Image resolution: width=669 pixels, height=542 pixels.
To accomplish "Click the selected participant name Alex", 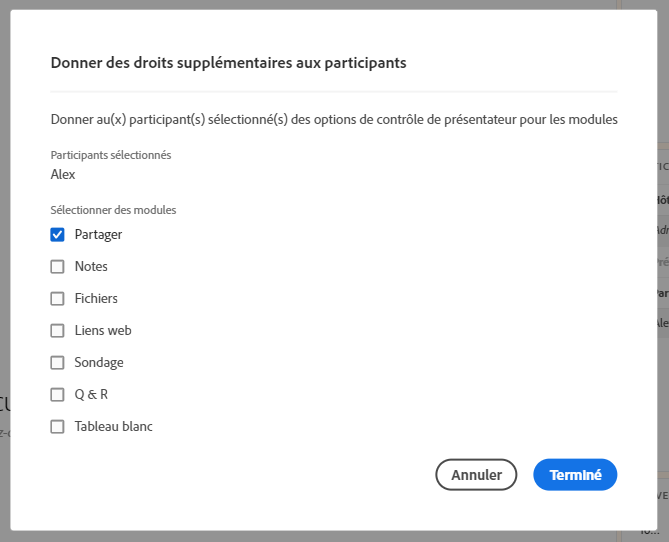I will [63, 174].
